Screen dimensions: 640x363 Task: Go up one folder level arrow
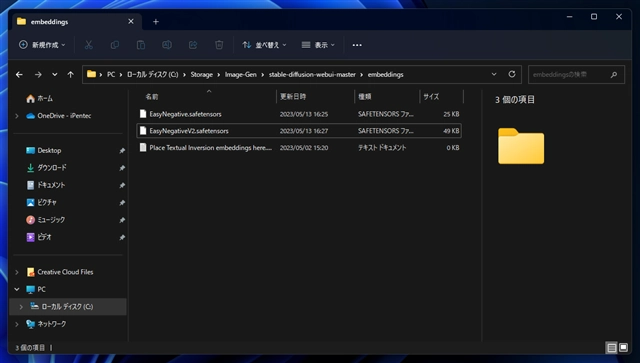71,74
